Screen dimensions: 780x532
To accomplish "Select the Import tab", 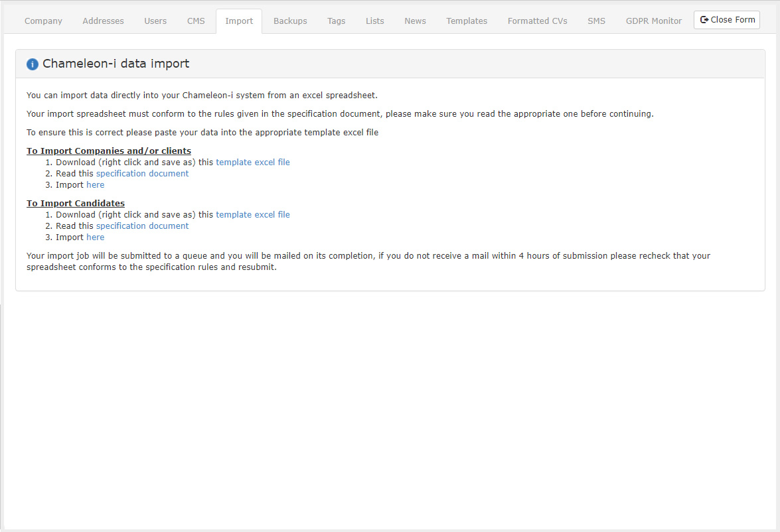I will click(x=239, y=21).
